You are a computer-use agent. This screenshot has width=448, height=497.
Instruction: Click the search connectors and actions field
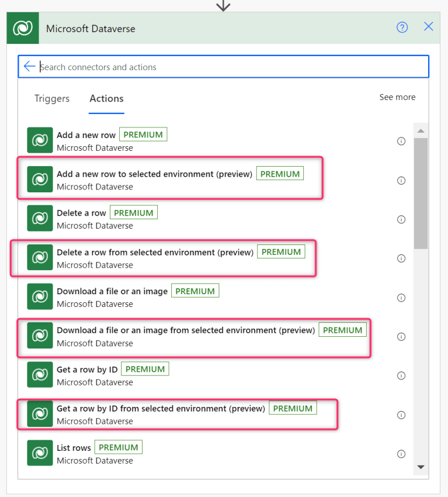pyautogui.click(x=175, y=66)
